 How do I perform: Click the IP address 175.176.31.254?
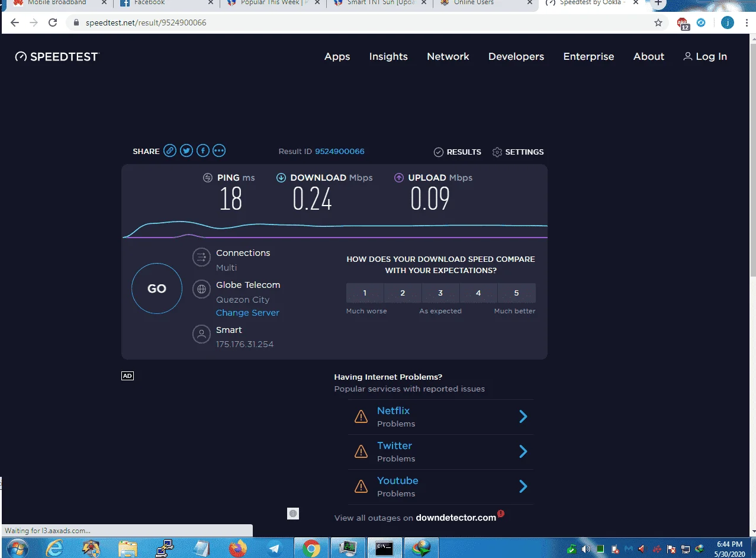pos(245,344)
